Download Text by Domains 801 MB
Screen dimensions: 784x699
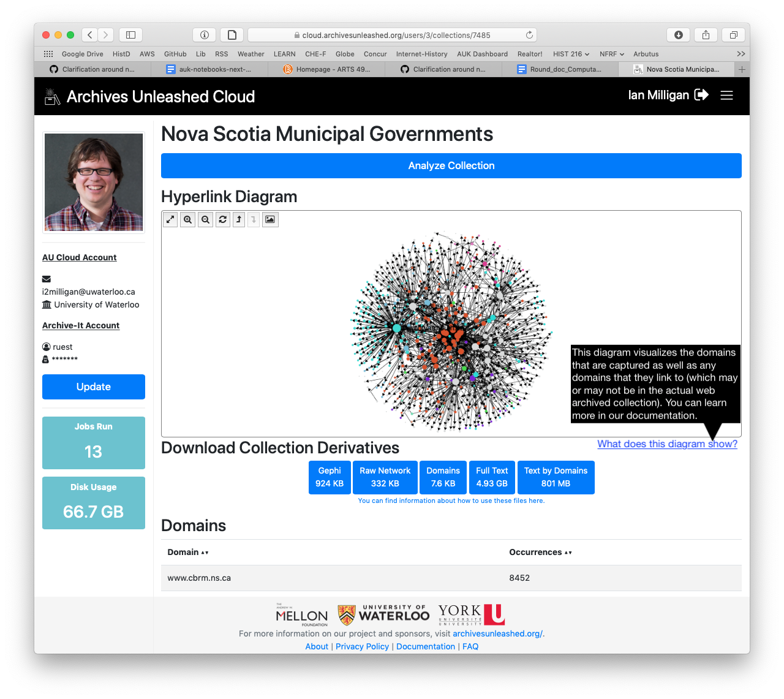click(x=556, y=477)
